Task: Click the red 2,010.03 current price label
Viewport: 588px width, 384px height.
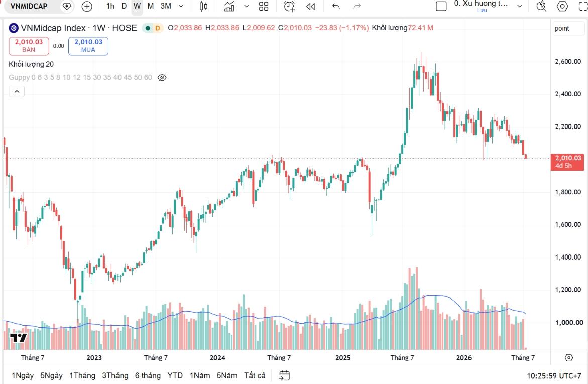Action: point(568,162)
